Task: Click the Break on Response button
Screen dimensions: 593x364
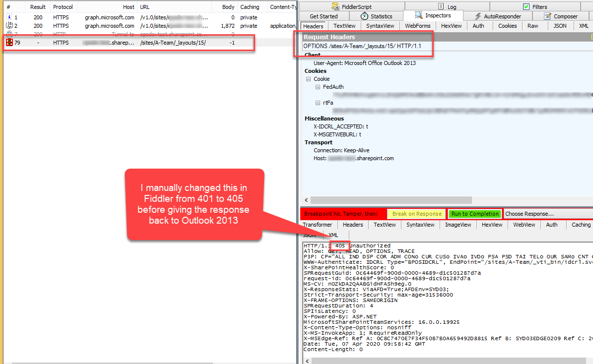Action: tap(416, 213)
